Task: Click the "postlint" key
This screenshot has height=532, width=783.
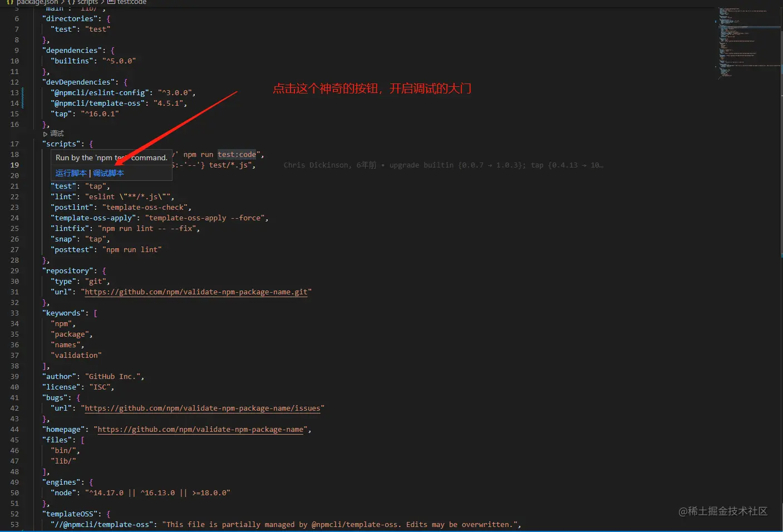Action: (x=72, y=208)
